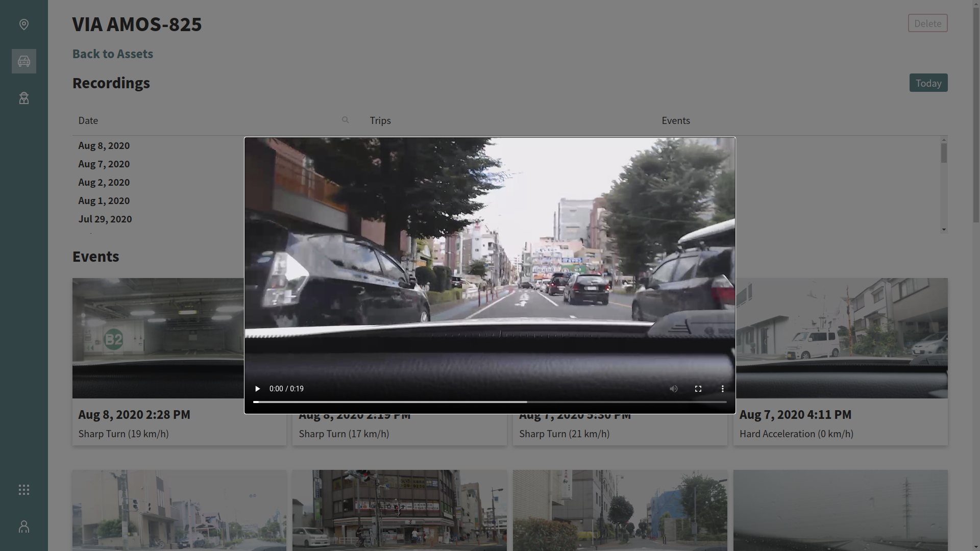Open the map location sidebar icon

coord(24,24)
